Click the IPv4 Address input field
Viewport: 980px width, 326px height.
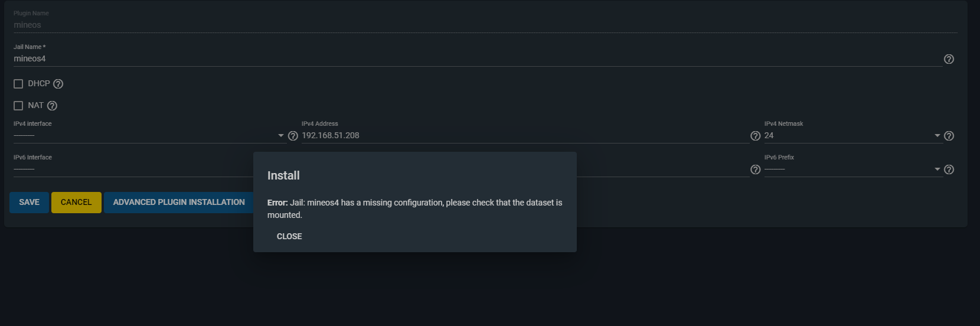(525, 135)
